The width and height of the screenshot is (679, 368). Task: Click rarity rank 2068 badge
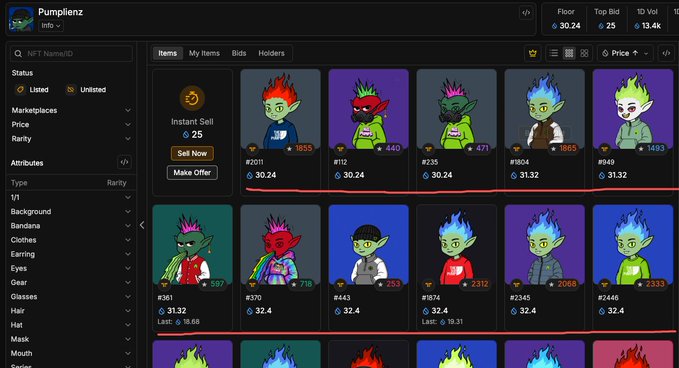coord(563,284)
